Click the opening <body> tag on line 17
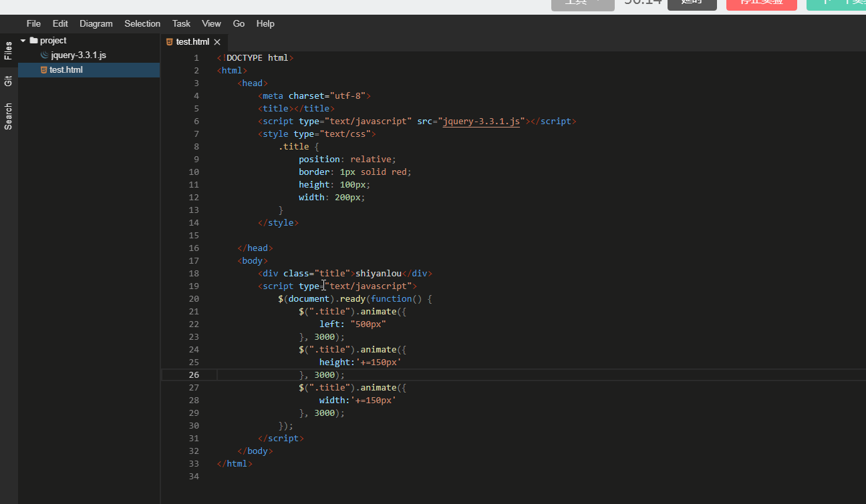 pyautogui.click(x=253, y=261)
